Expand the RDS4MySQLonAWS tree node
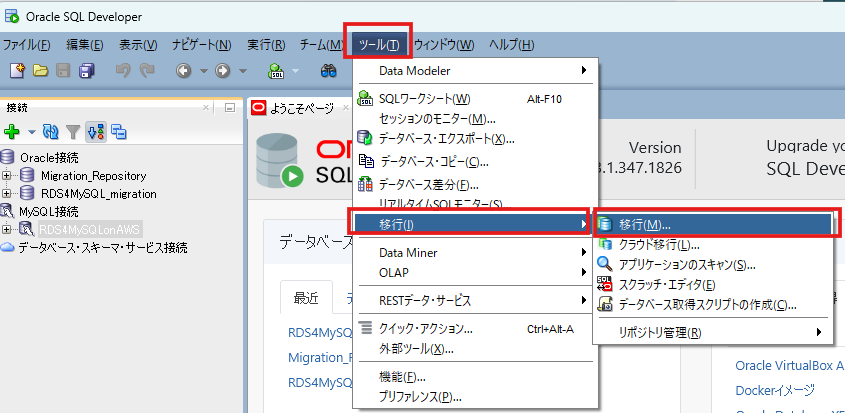 tap(6, 230)
